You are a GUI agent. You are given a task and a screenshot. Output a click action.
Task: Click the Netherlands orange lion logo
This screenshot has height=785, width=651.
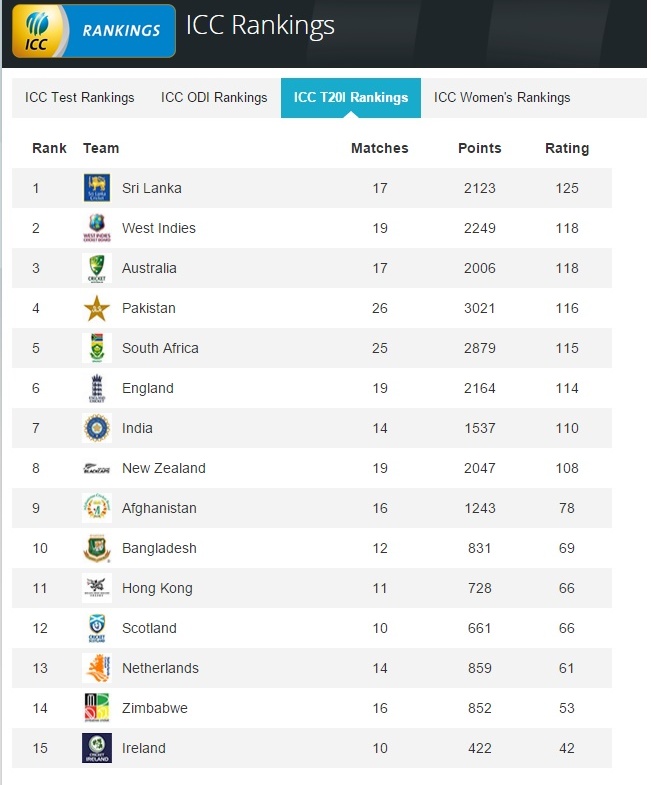pos(97,668)
